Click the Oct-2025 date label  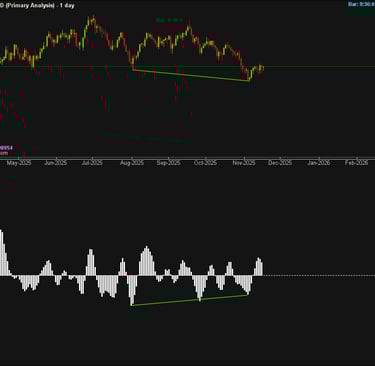point(205,163)
